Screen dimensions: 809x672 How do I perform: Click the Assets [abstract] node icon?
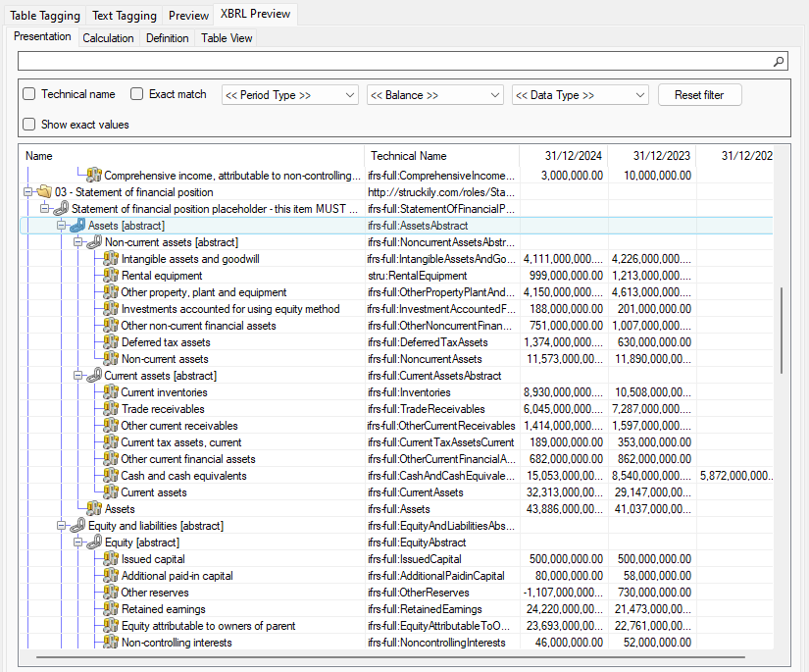77,225
